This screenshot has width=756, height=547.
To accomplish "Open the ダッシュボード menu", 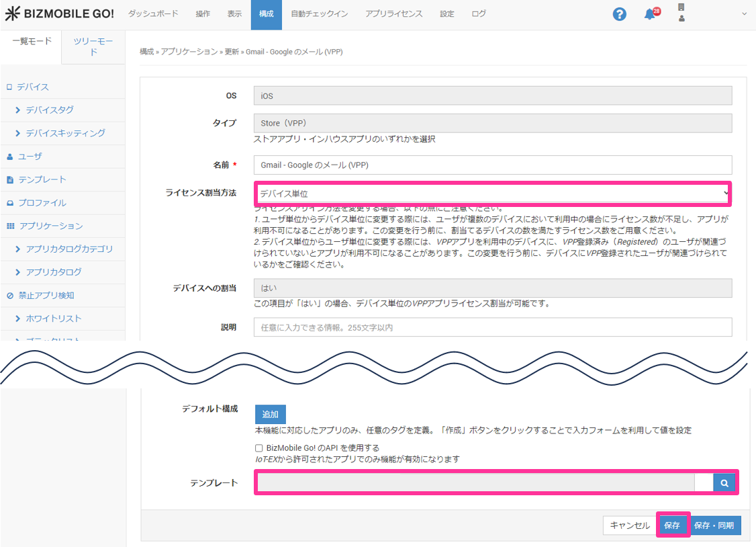I will [x=153, y=14].
